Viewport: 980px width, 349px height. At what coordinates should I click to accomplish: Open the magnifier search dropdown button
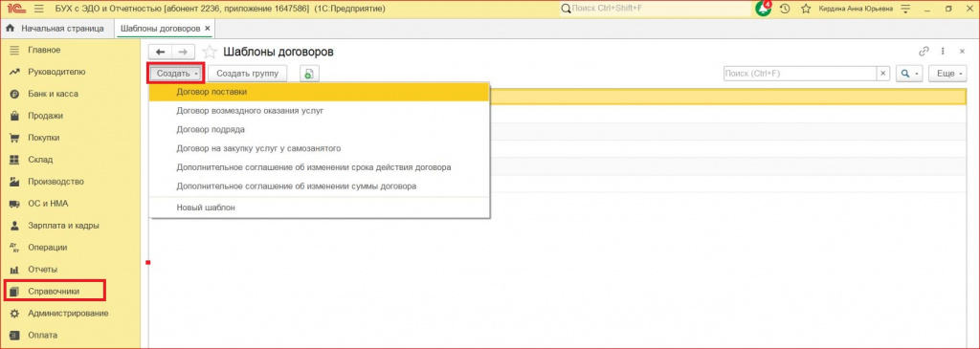[x=909, y=74]
